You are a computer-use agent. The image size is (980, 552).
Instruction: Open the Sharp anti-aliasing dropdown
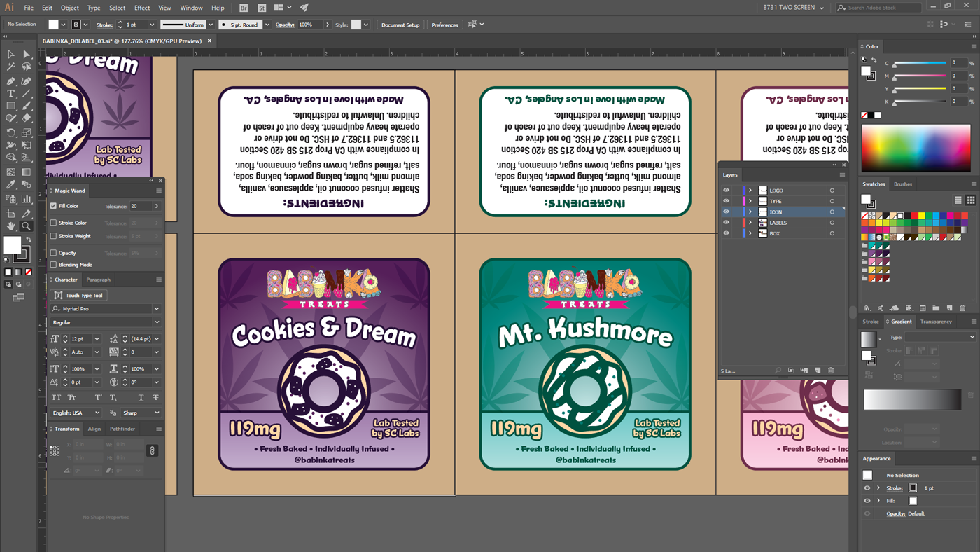click(141, 413)
